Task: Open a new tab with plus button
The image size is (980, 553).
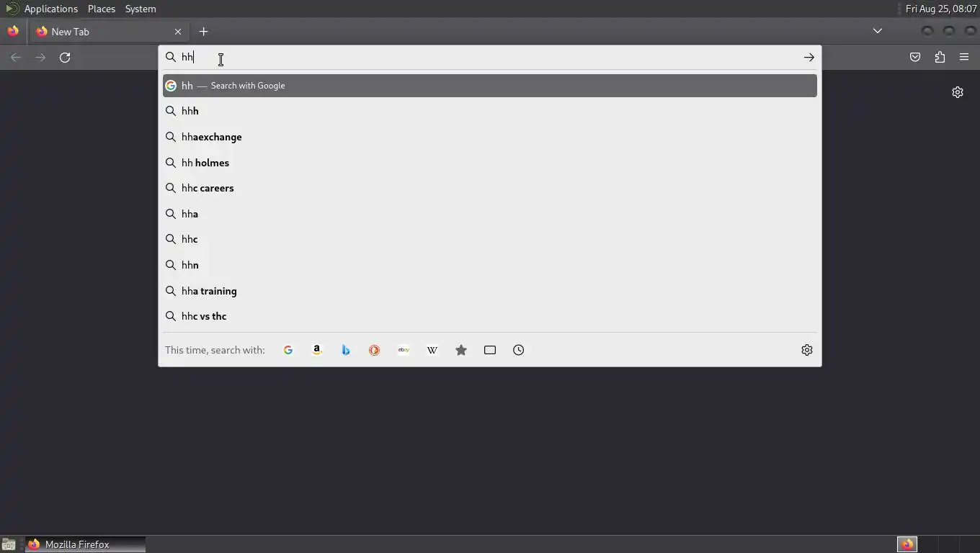Action: [204, 32]
